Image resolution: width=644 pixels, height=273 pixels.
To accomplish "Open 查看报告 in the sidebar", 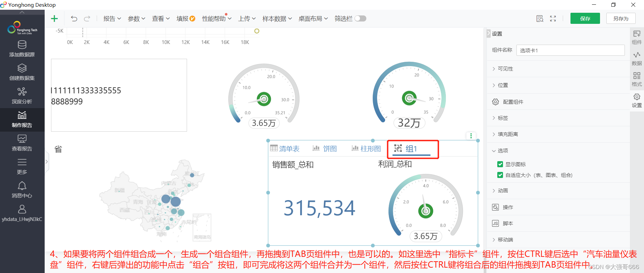I will point(22,143).
